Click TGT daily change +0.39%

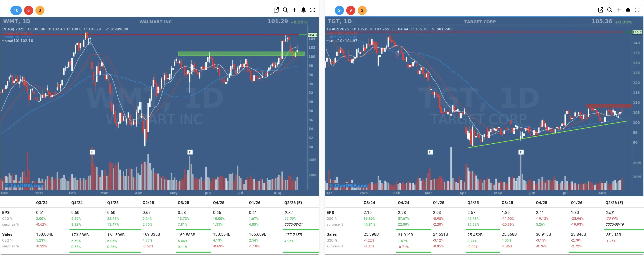tap(623, 22)
